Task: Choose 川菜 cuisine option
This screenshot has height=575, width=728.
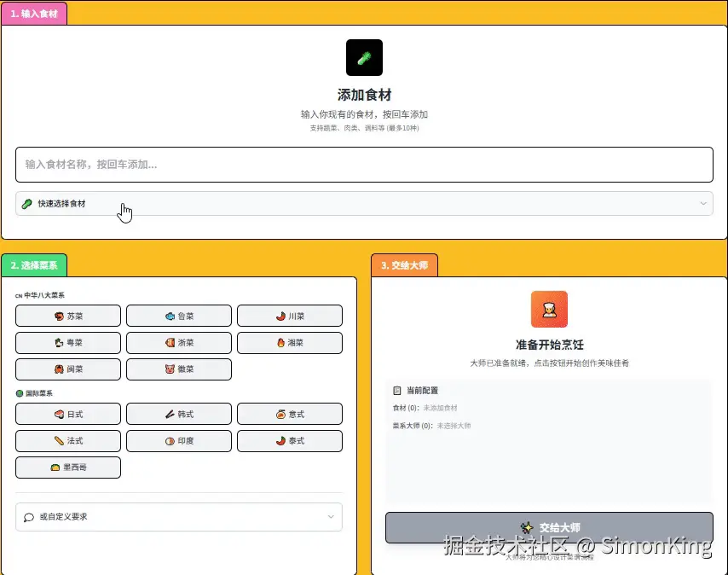Action: [x=290, y=316]
